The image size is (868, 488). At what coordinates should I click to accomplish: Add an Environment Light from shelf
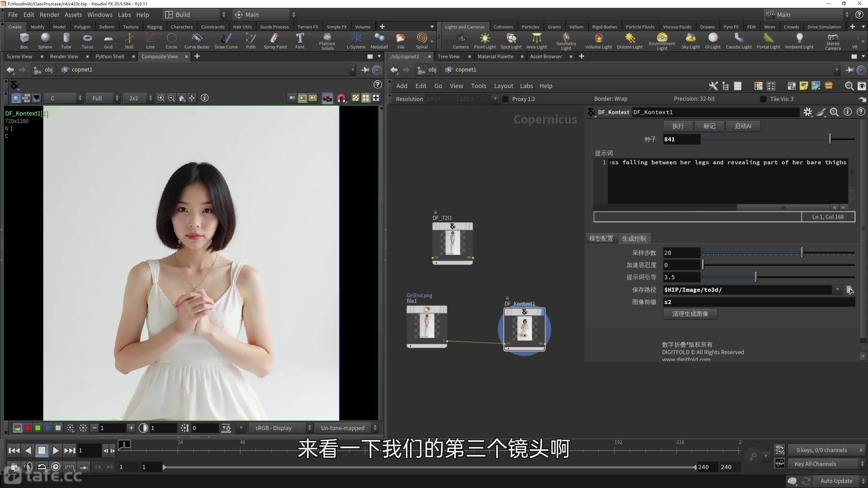pos(662,41)
